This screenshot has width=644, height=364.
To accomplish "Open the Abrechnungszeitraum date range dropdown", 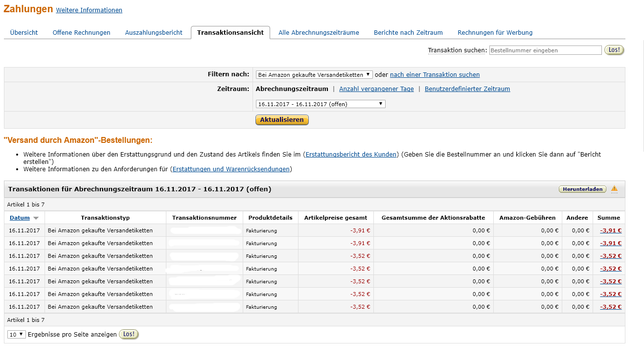I will point(321,104).
